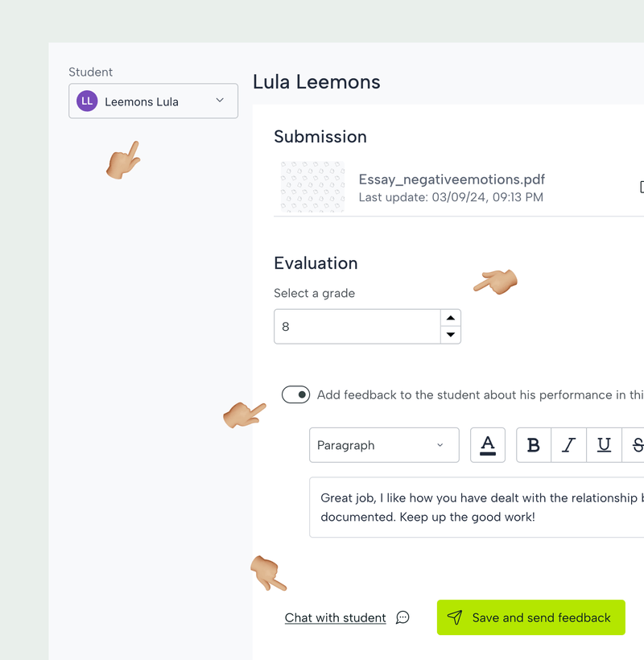Open the Chat with student link

[336, 617]
